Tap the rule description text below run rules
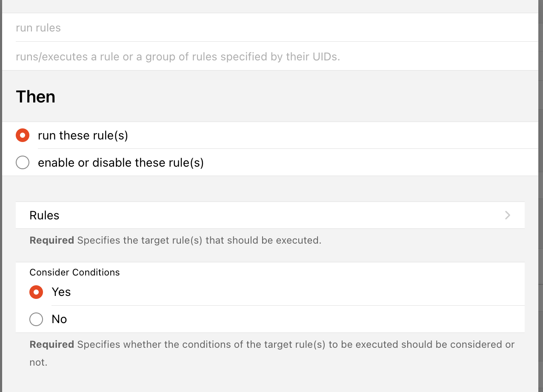The image size is (543, 392). [x=177, y=56]
